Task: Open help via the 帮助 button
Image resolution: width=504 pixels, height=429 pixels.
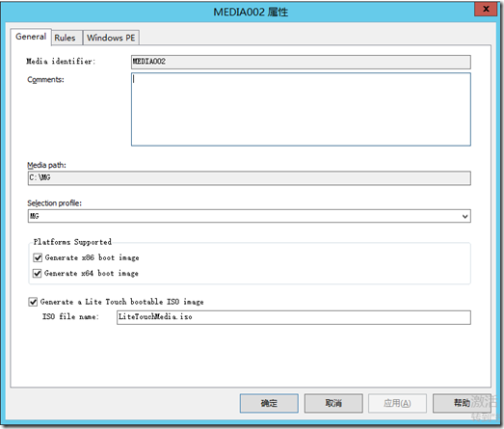Action: (462, 403)
